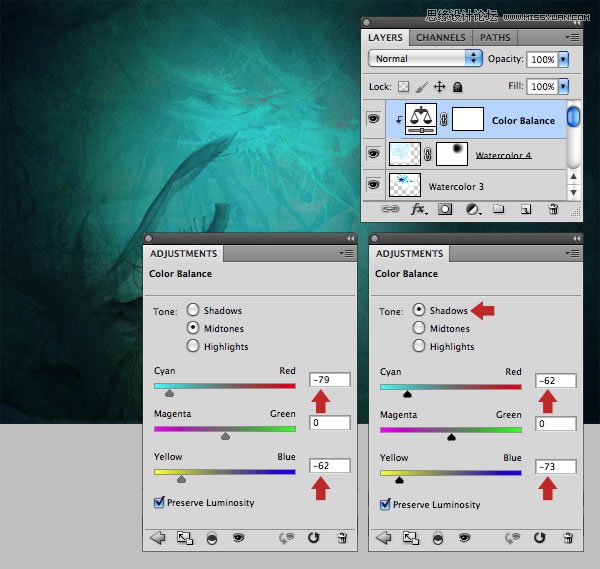
Task: Select Shadows tone in right Adjustments panel
Action: tap(419, 310)
